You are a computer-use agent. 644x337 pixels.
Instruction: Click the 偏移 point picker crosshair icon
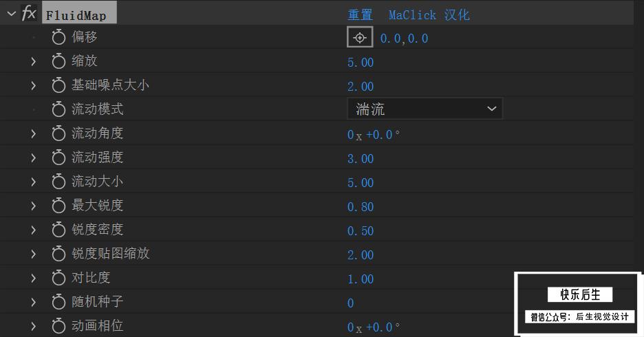360,37
